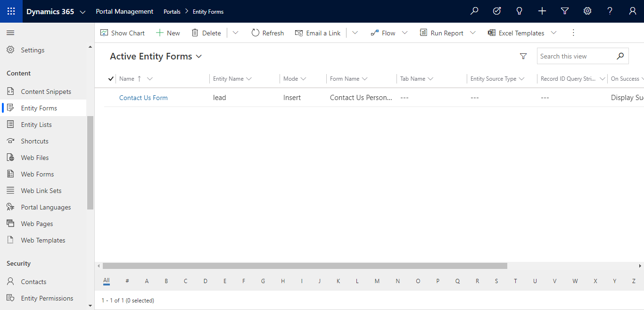Screen dimensions: 644x310
Task: Check the select-all checkbox in the grid header
Action: click(110, 78)
